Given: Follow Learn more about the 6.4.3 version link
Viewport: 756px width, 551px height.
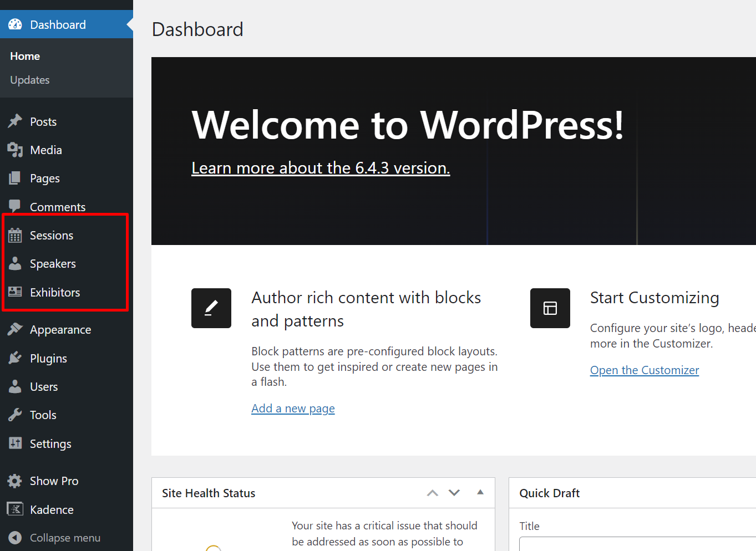Looking at the screenshot, I should 321,167.
